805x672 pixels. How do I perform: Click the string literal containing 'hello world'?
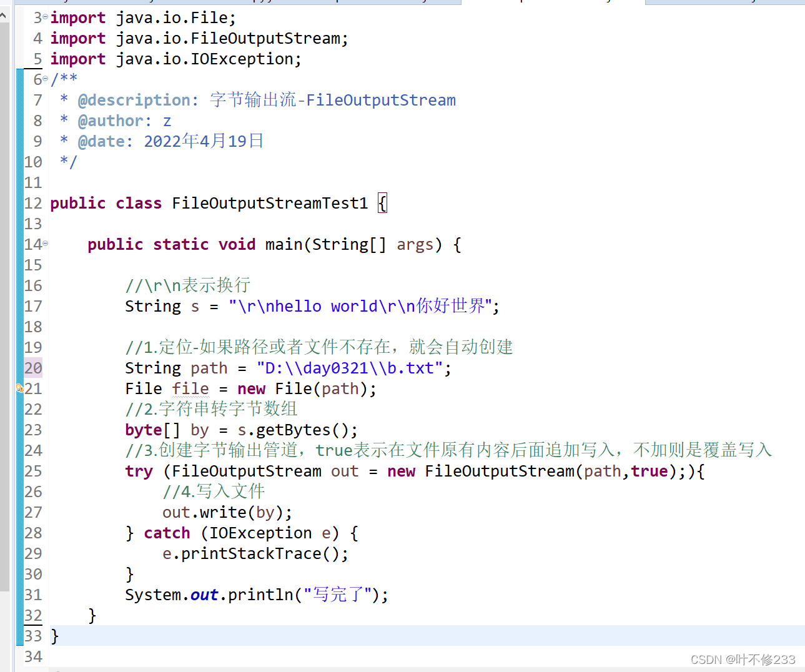[x=360, y=306]
